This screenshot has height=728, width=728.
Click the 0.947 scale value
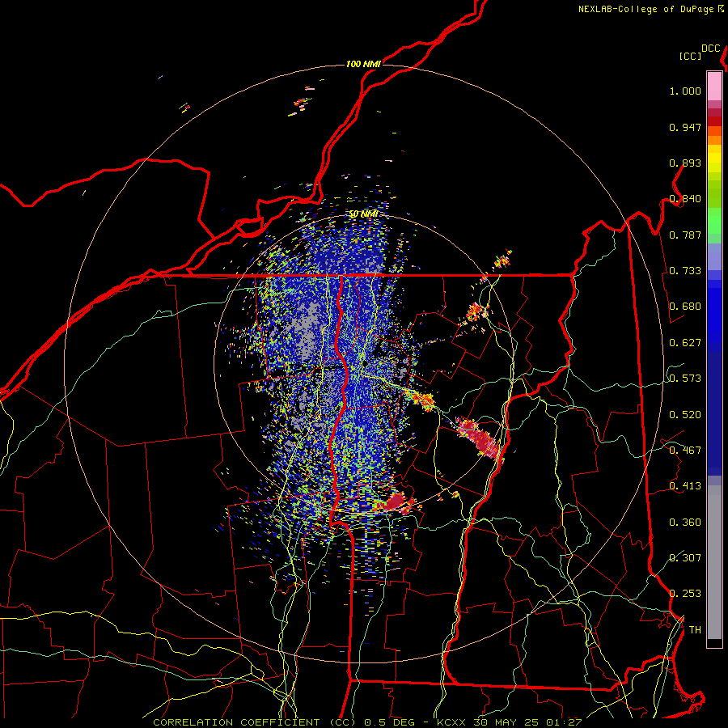[x=685, y=127]
